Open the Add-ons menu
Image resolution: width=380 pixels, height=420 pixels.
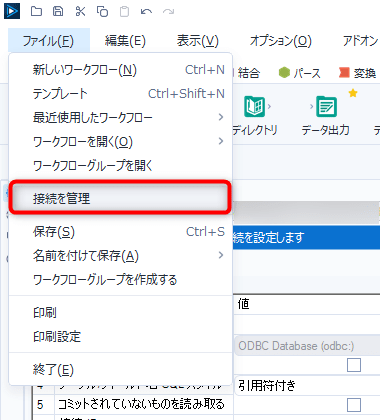point(360,41)
